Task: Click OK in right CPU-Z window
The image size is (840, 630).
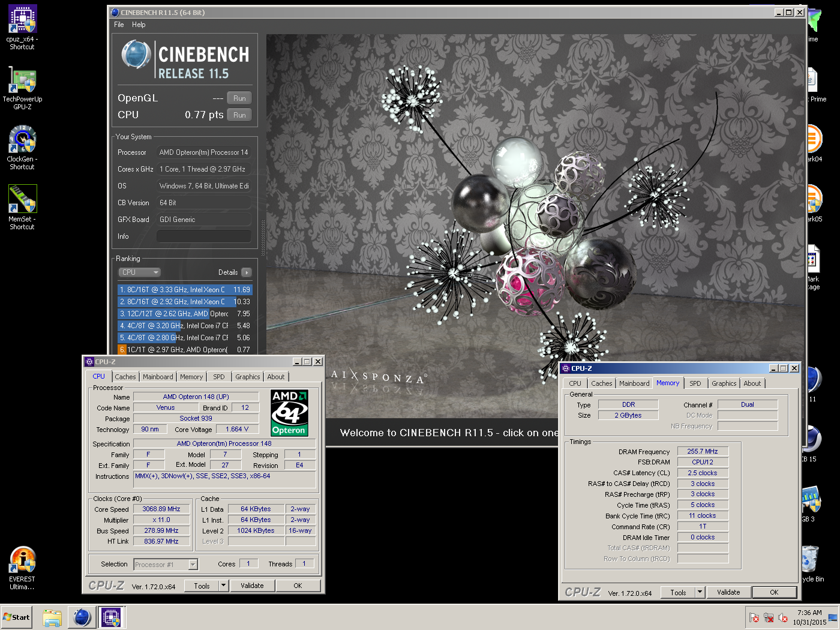Action: pyautogui.click(x=774, y=592)
